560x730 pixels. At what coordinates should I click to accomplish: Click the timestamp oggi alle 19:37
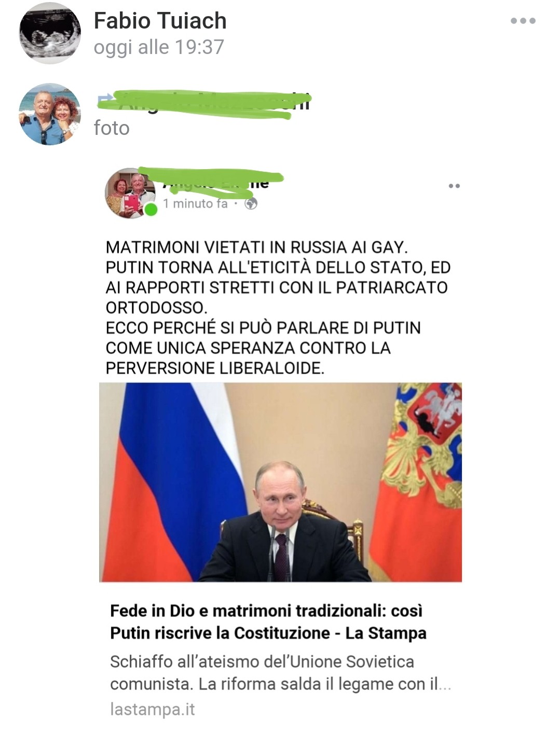(159, 47)
